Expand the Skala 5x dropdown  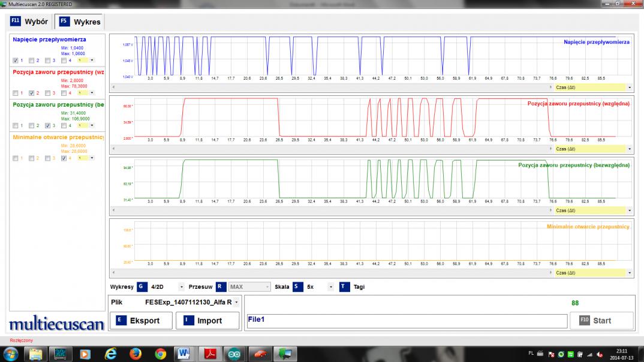330,287
